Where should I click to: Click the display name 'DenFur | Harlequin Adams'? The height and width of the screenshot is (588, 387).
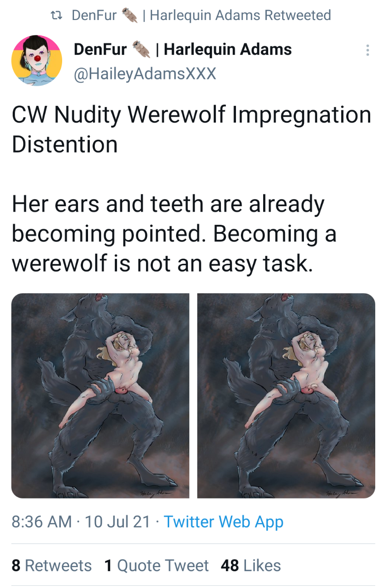(x=183, y=49)
